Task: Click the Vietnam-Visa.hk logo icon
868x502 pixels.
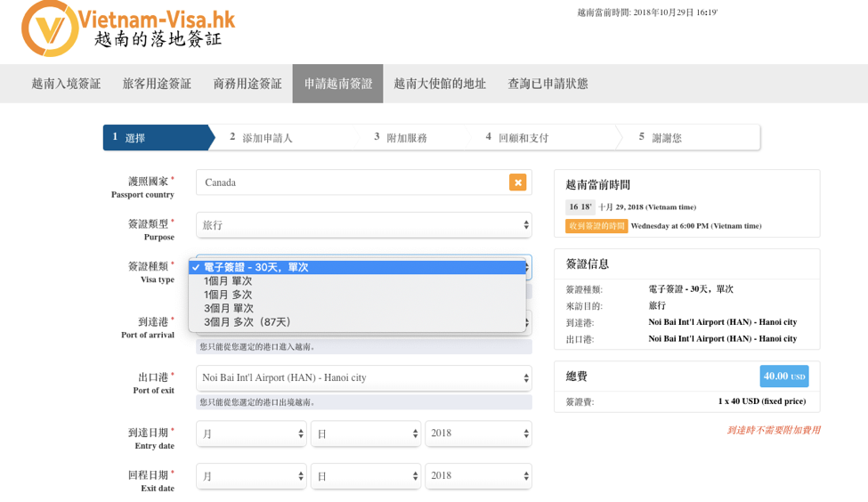Action: (x=50, y=28)
